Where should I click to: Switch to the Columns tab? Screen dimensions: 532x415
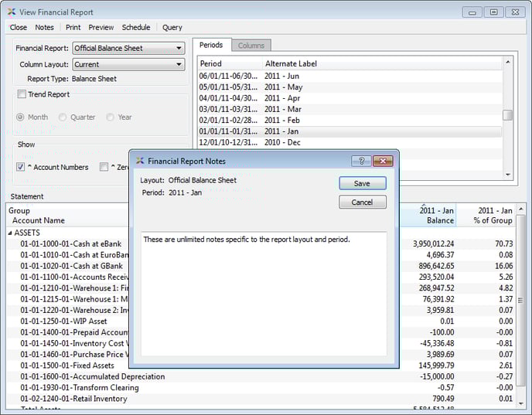251,46
